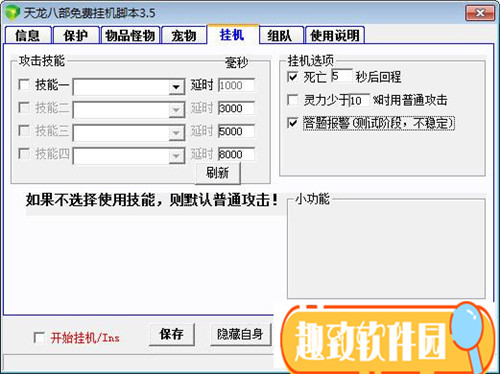Disable 答题报警 checkbox

pos(292,123)
